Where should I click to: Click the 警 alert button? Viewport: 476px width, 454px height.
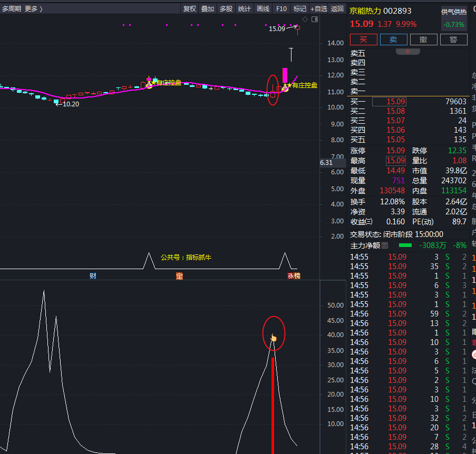(x=453, y=40)
